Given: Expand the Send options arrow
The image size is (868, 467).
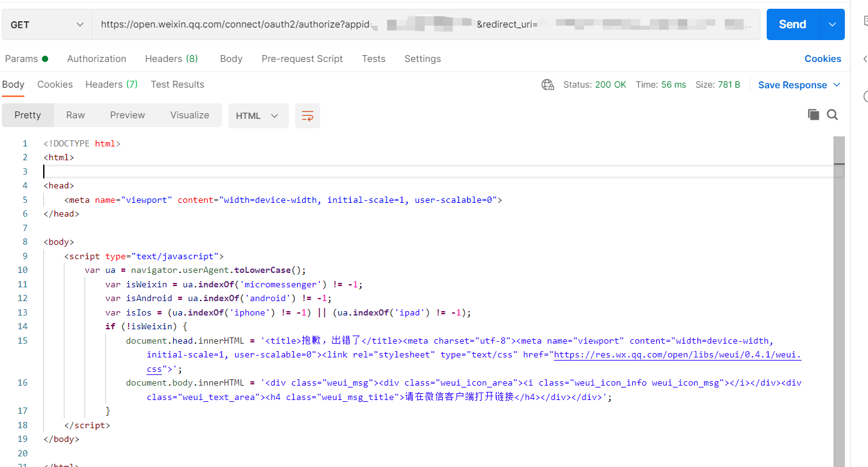Looking at the screenshot, I should tap(832, 24).
